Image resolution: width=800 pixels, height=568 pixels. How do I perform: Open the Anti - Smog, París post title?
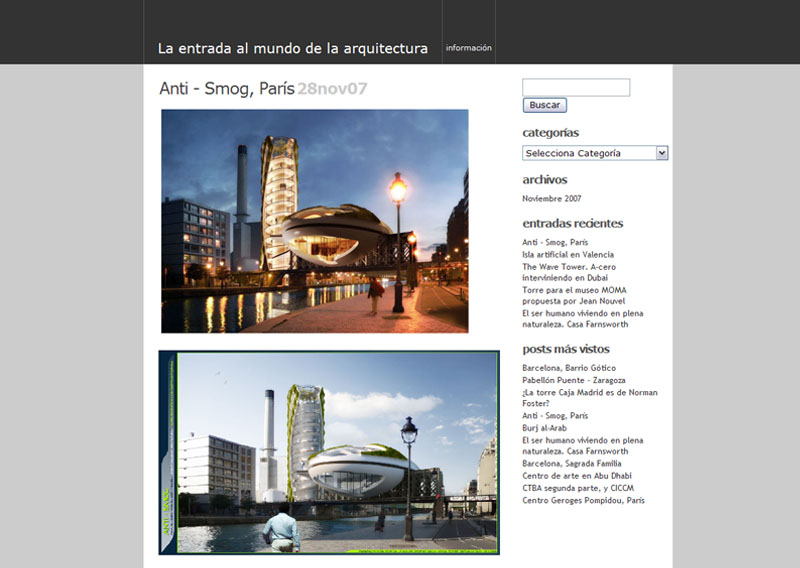[x=227, y=89]
